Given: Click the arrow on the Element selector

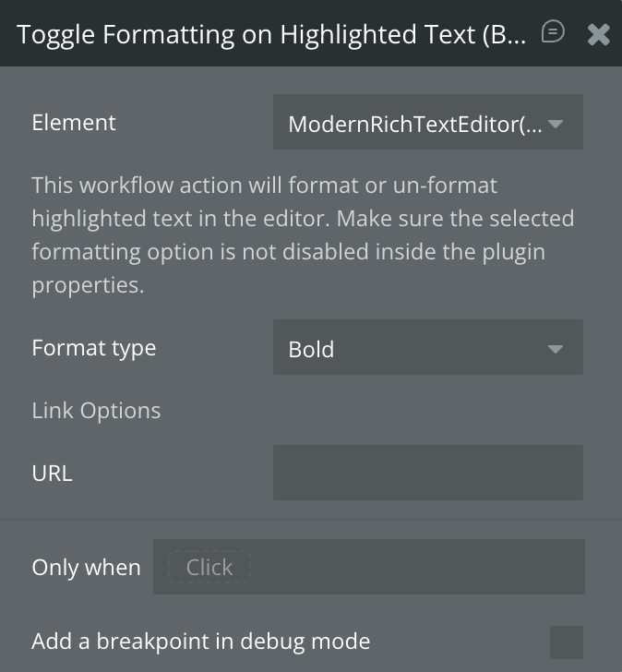Looking at the screenshot, I should [x=556, y=123].
